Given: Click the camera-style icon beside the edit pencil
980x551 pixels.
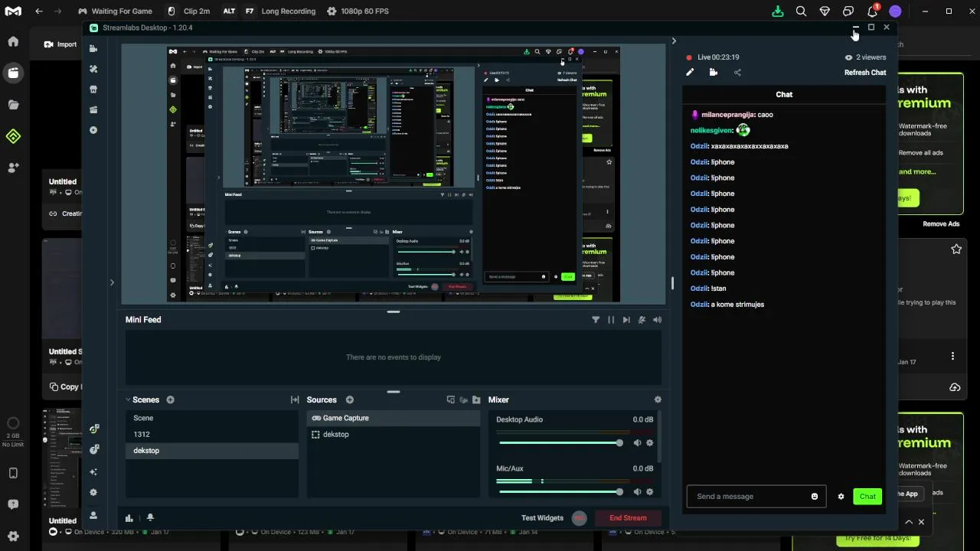Looking at the screenshot, I should (714, 73).
